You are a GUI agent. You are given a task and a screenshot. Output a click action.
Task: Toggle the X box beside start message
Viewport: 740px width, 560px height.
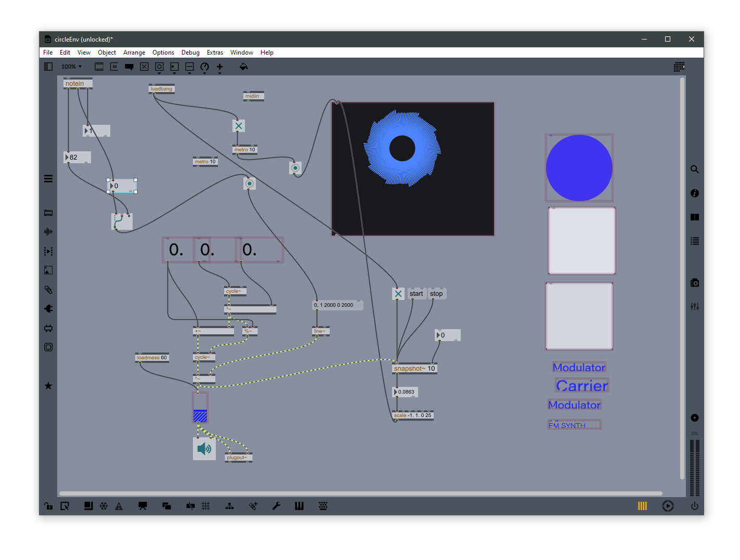tap(398, 294)
